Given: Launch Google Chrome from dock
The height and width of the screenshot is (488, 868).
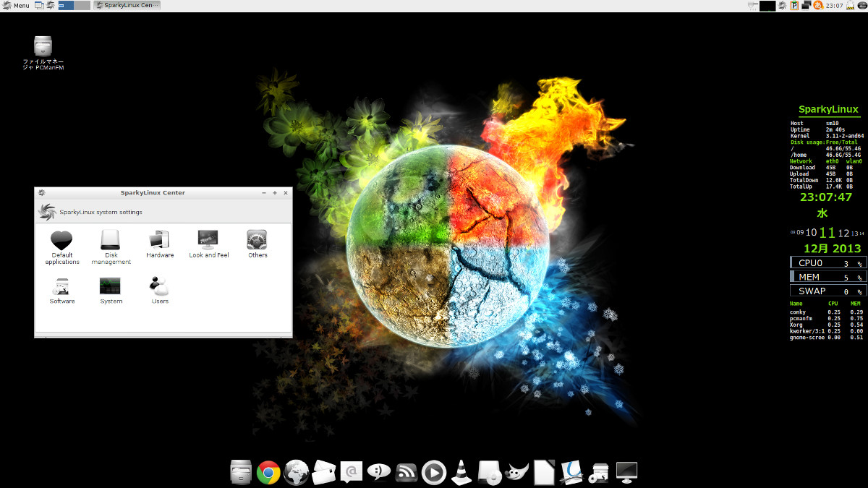Looking at the screenshot, I should [268, 472].
